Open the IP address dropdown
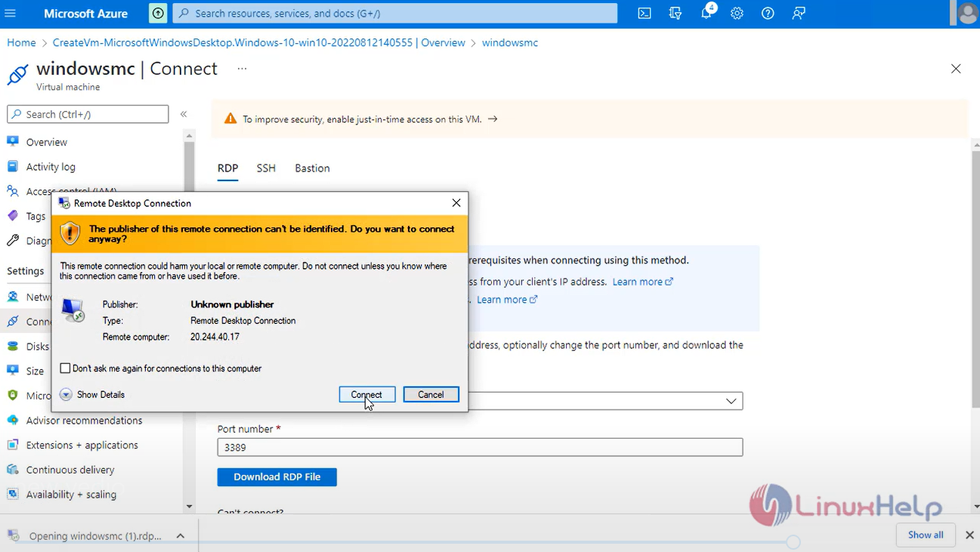The image size is (980, 552). click(731, 401)
